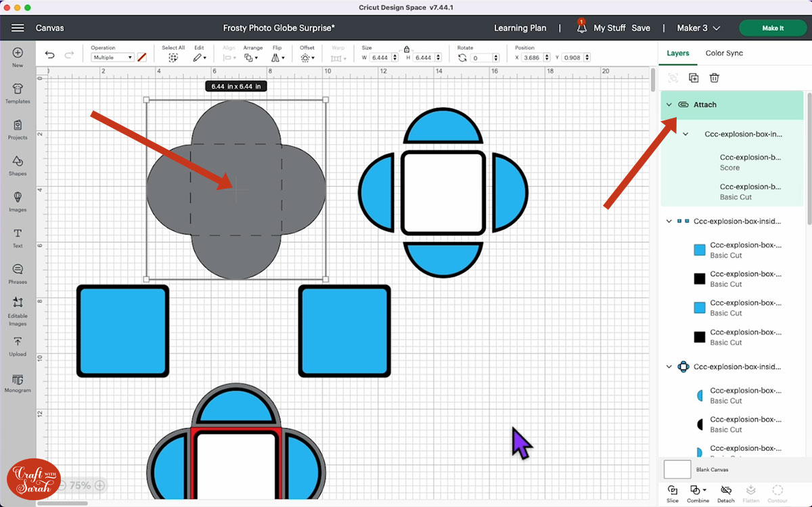812x507 pixels.
Task: Open Editable Images in sidebar
Action: tap(18, 311)
